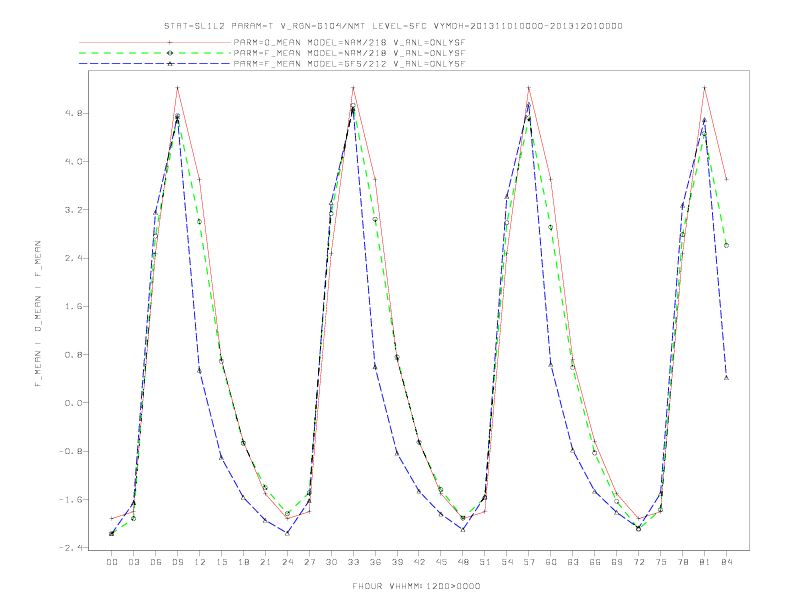The image size is (792, 612).
Task: Click the 36 forecast hour tick label
Action: pos(375,562)
